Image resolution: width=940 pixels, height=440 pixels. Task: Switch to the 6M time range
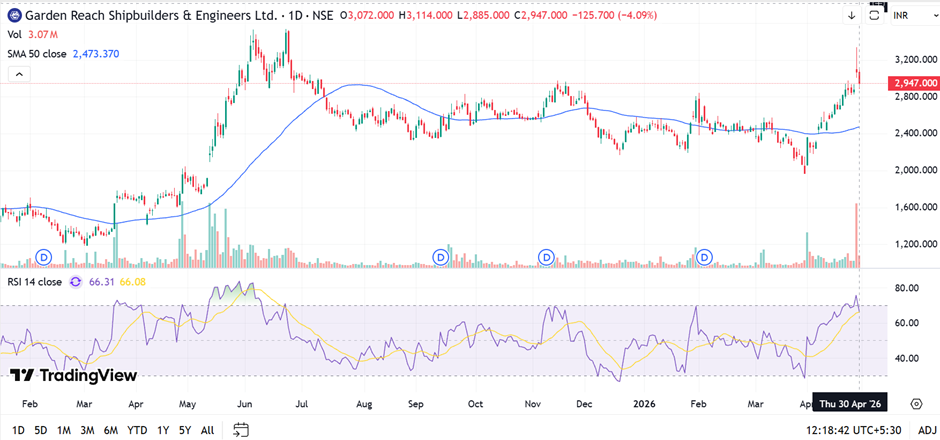click(x=110, y=430)
